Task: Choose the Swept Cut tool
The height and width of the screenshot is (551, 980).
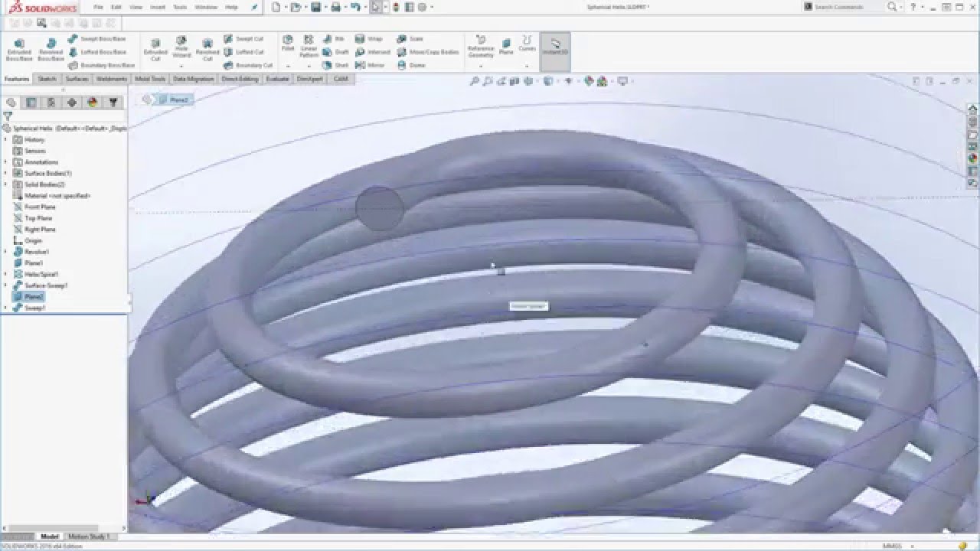Action: click(x=243, y=38)
